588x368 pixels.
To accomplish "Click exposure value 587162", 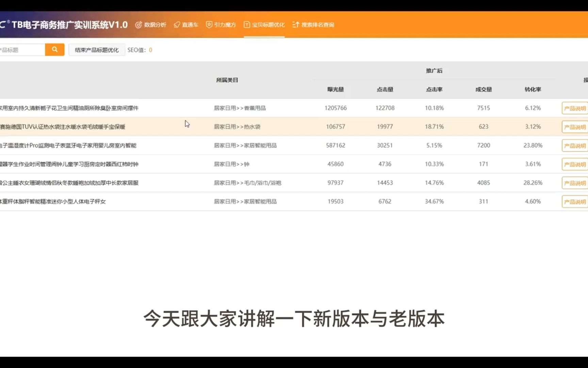I will pyautogui.click(x=336, y=145).
